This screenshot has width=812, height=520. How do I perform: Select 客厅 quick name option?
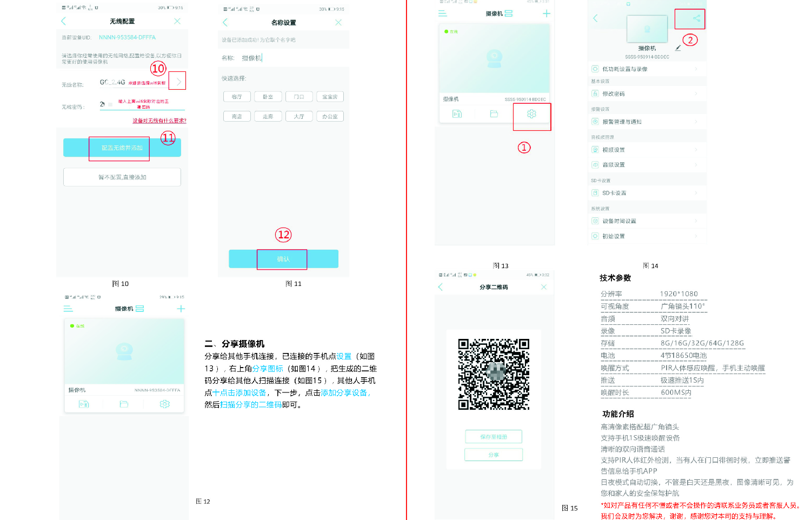point(237,97)
